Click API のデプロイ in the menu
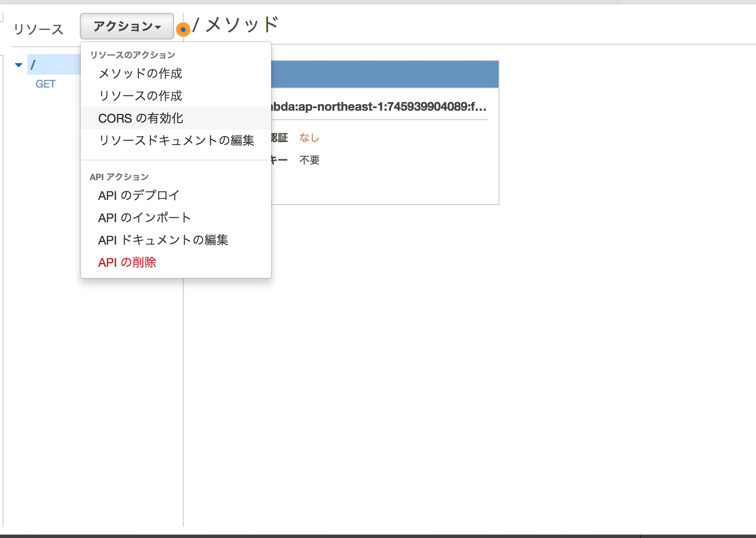The height and width of the screenshot is (538, 756). pos(175,195)
